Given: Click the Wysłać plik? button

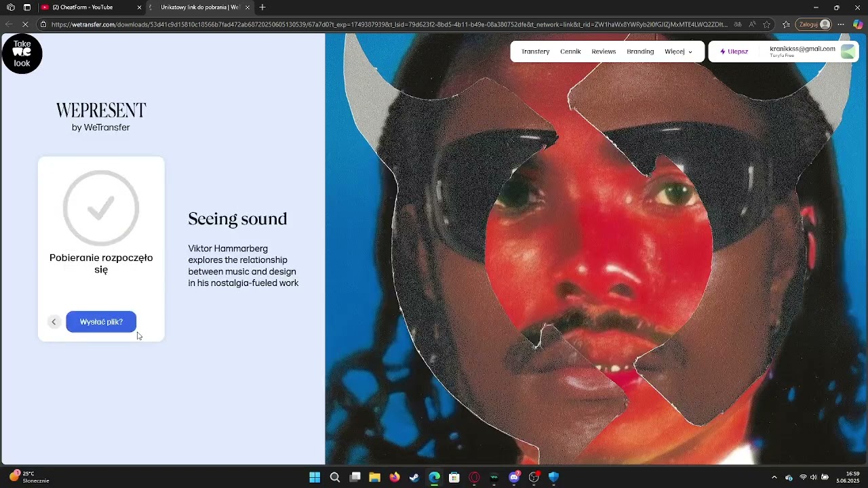Looking at the screenshot, I should pos(101,322).
